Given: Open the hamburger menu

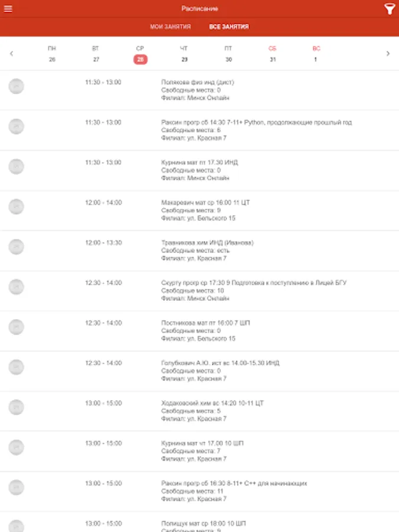Looking at the screenshot, I should click(8, 9).
